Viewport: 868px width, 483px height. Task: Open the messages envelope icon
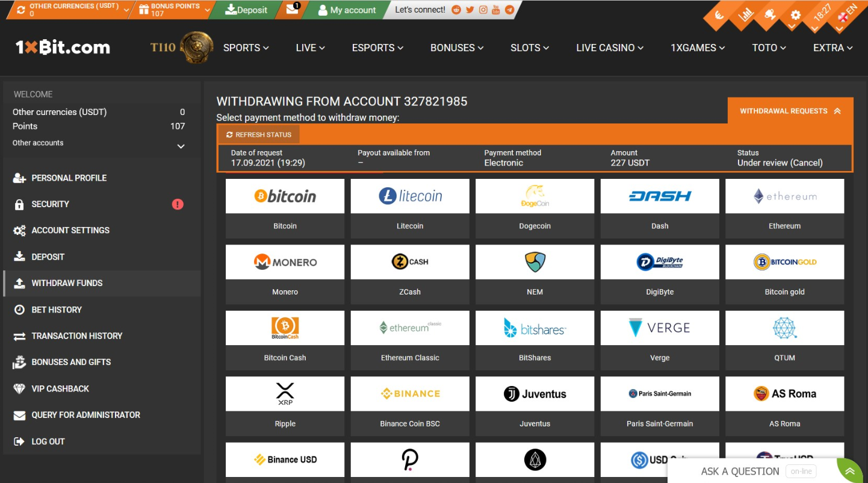(293, 10)
